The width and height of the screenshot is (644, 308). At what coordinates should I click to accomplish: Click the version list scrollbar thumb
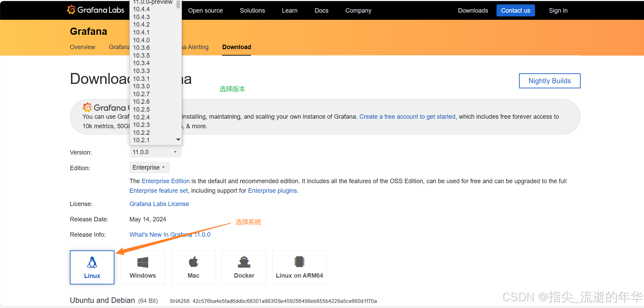click(x=178, y=4)
